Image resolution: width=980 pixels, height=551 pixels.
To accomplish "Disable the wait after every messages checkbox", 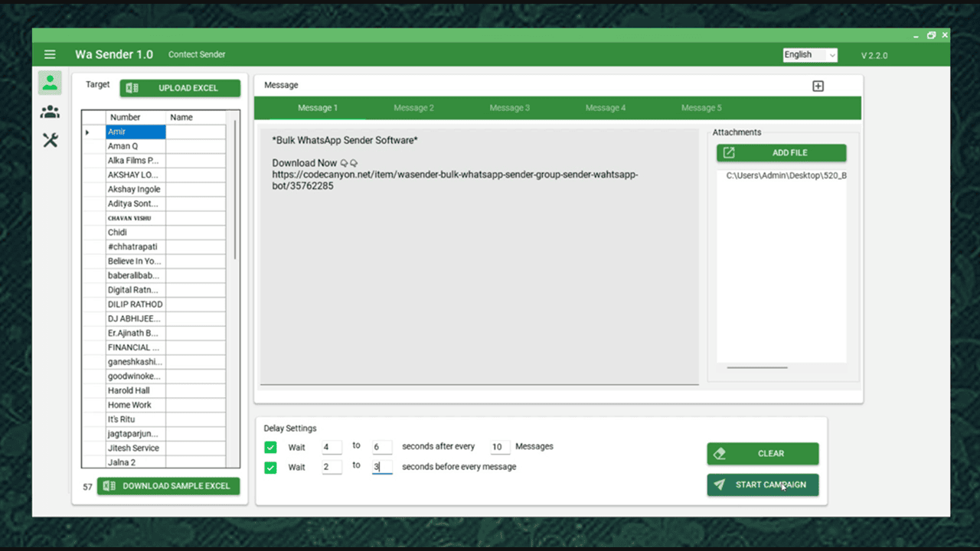I will 270,447.
